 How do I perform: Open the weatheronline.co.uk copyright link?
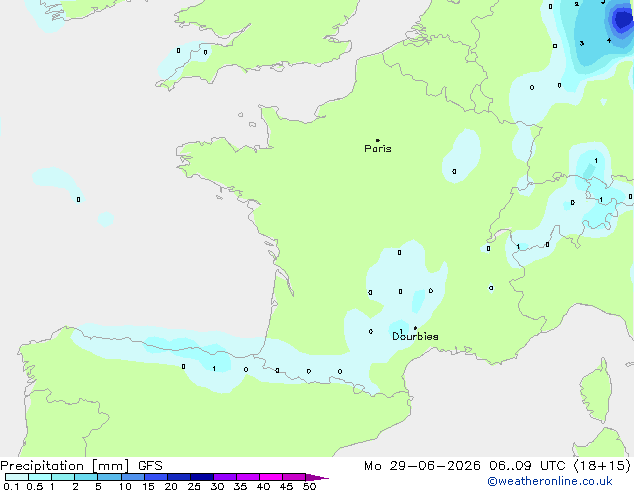[550, 481]
